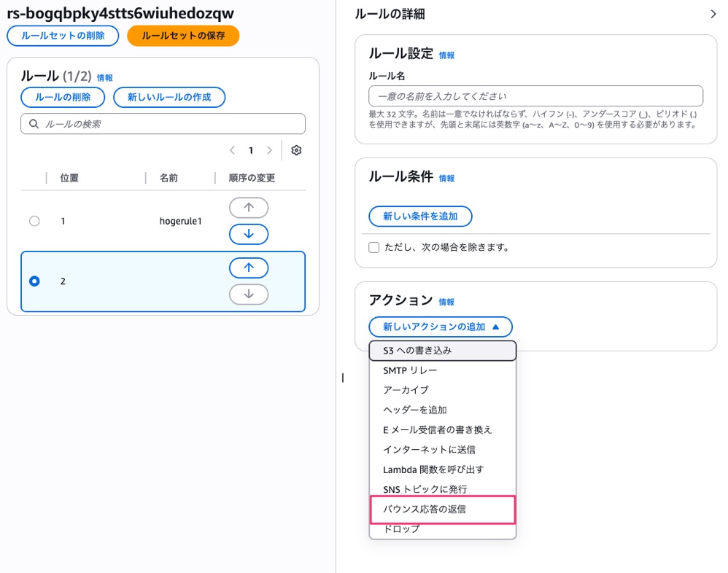Move rule 2 down with arrow button
Image resolution: width=728 pixels, height=573 pixels.
point(249,295)
